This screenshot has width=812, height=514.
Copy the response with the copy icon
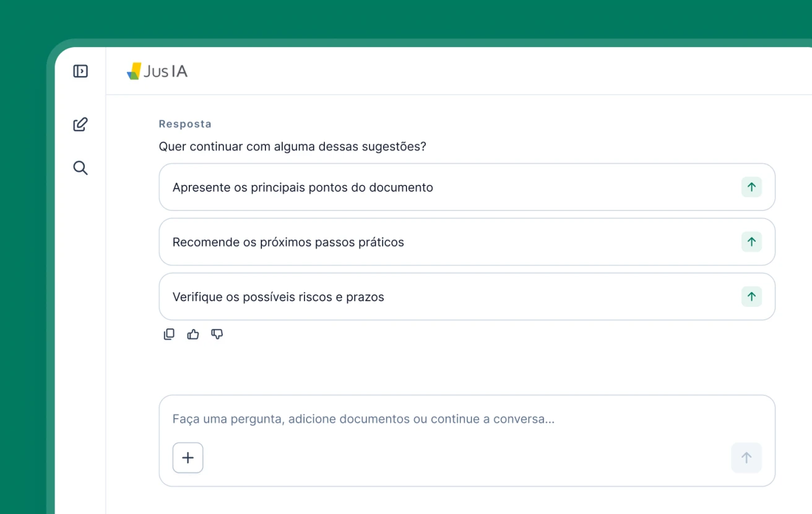[x=169, y=335]
